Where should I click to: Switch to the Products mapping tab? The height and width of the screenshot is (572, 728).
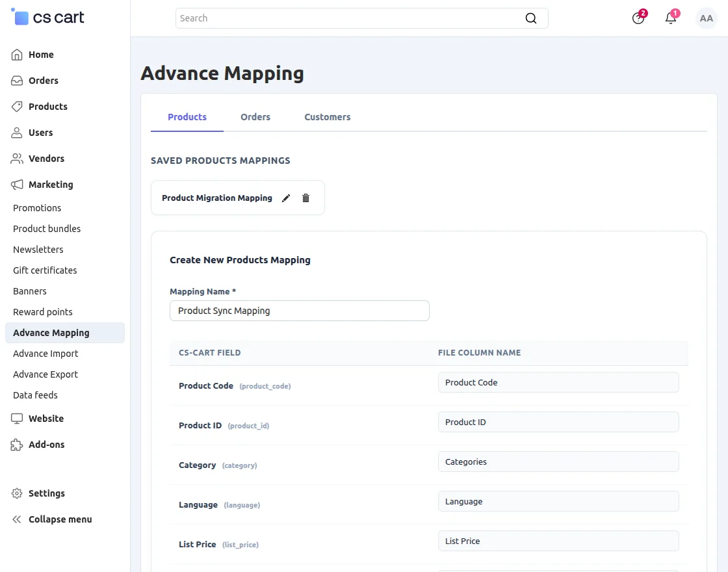(x=187, y=117)
